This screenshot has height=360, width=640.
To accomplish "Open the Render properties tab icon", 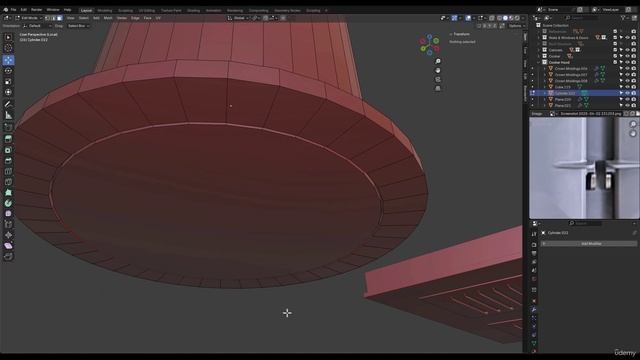I will 534,245.
